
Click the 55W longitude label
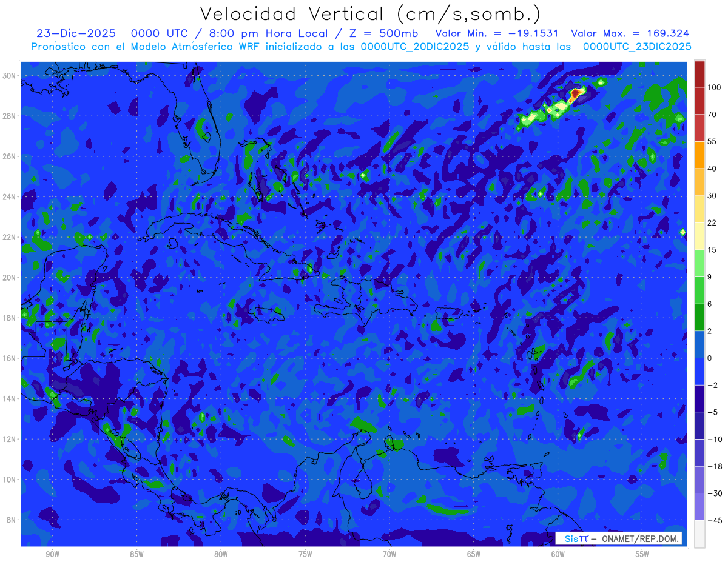pos(642,554)
